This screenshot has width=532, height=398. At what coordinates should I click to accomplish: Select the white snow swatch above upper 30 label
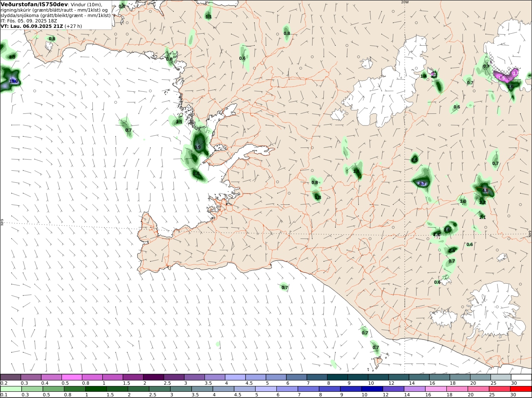click(x=522, y=377)
